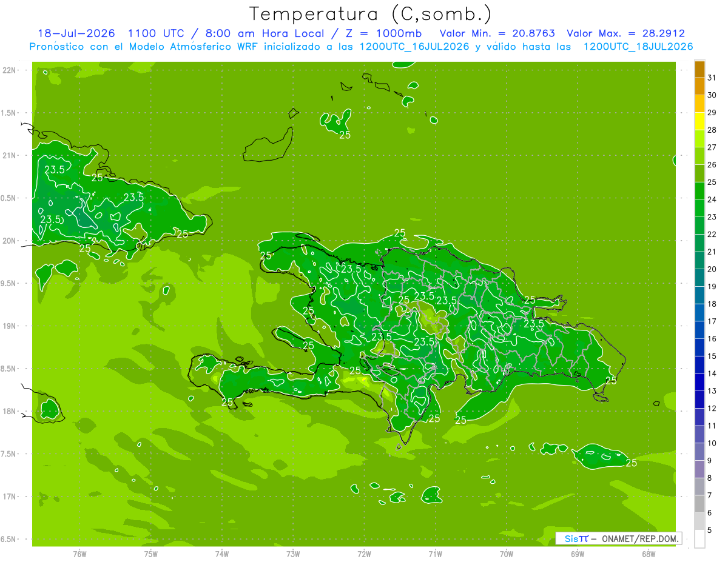Viewport: 728px width, 562px height.
Task: Pick the green segment between 24 and 25
Action: 699,191
